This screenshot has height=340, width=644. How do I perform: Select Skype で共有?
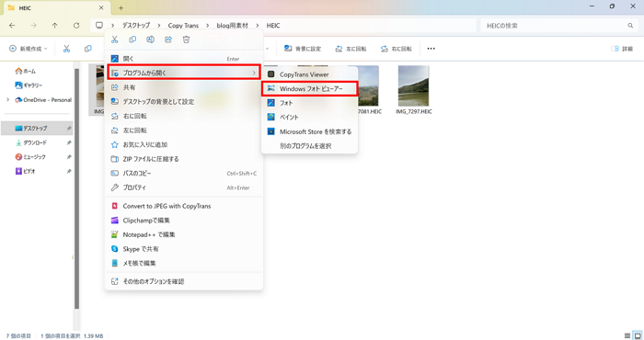pyautogui.click(x=184, y=249)
